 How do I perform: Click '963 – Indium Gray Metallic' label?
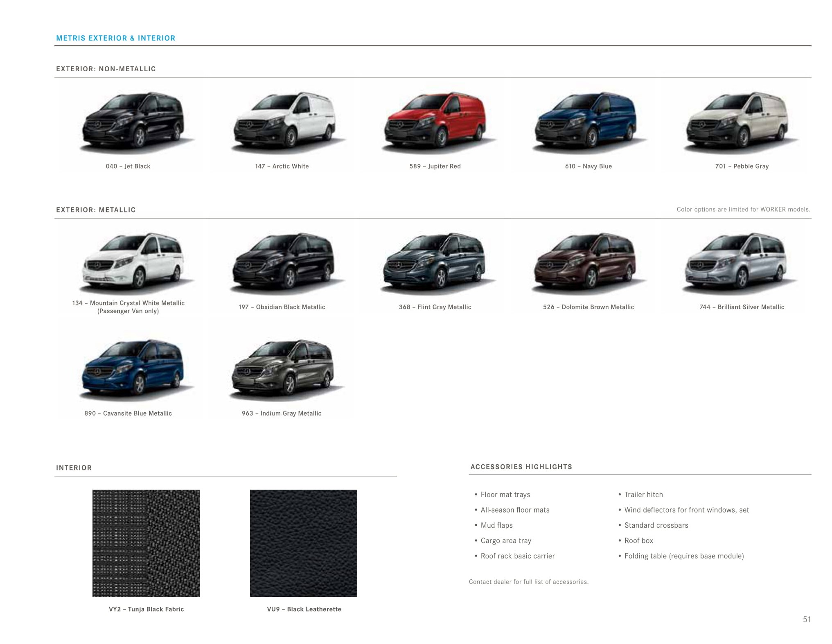[x=282, y=414]
